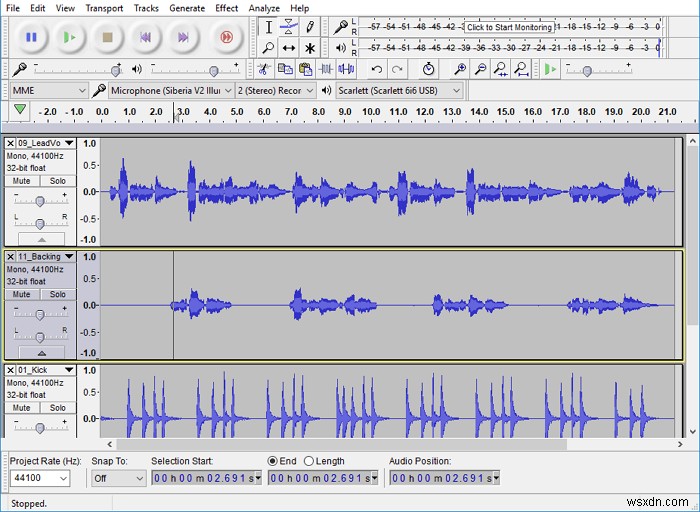Screen dimensions: 700x512
Task: Collapse the 11_Backing track
Action: [42, 353]
